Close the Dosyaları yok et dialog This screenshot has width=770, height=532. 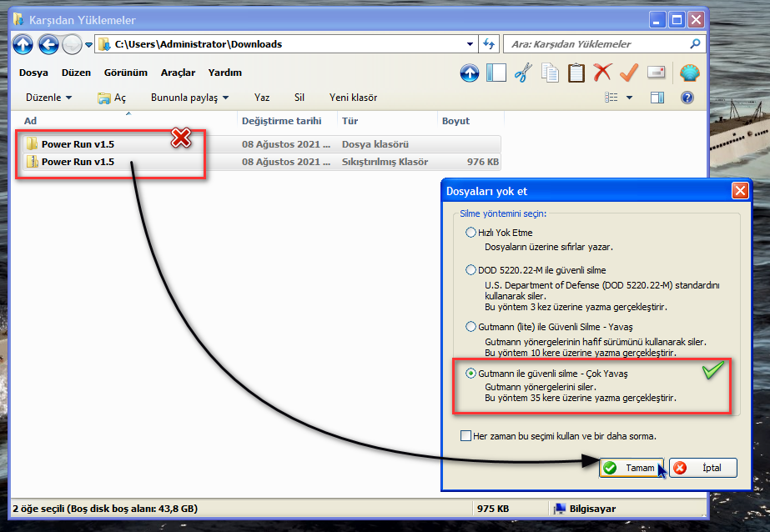(x=740, y=190)
